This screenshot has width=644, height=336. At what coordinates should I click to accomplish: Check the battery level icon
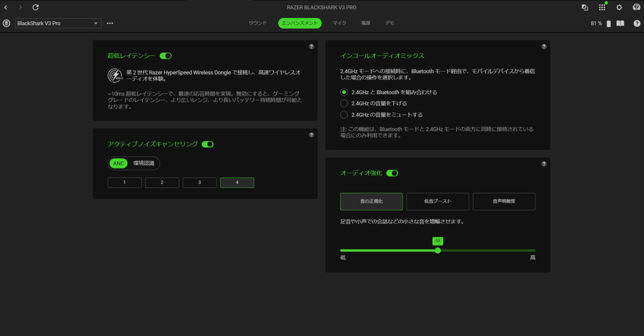pyautogui.click(x=609, y=23)
